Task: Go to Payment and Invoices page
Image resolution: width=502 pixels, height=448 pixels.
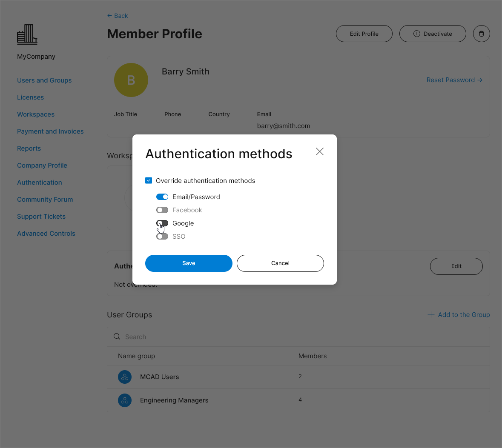Action: tap(50, 131)
